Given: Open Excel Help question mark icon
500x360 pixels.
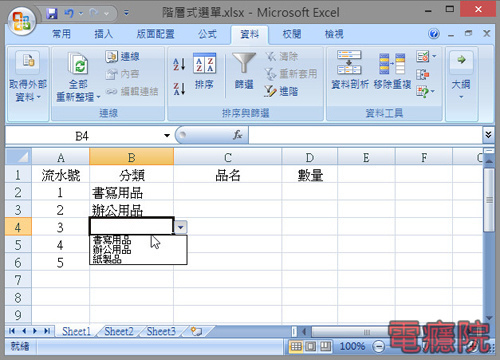Looking at the screenshot, I should coord(434,34).
